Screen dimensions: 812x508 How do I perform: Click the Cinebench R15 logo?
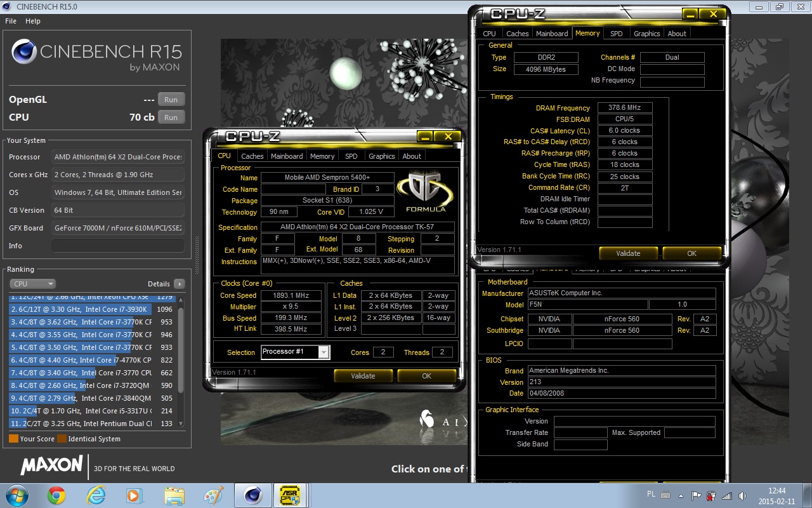click(x=96, y=56)
